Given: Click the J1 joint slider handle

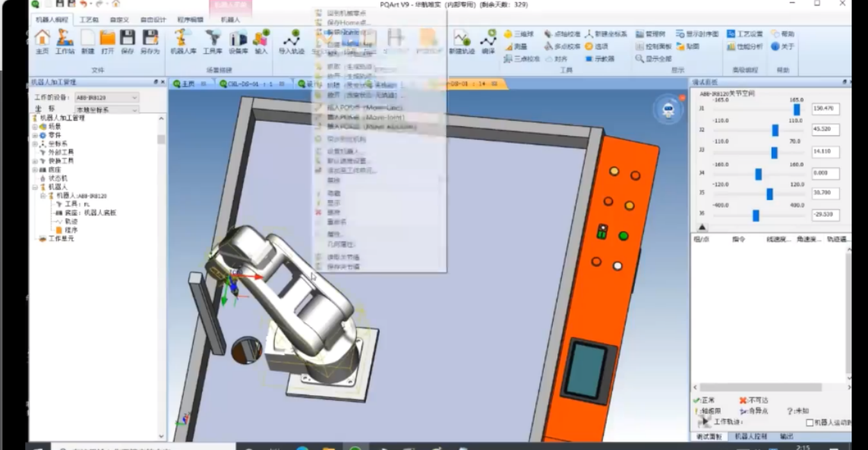Looking at the screenshot, I should (x=797, y=109).
